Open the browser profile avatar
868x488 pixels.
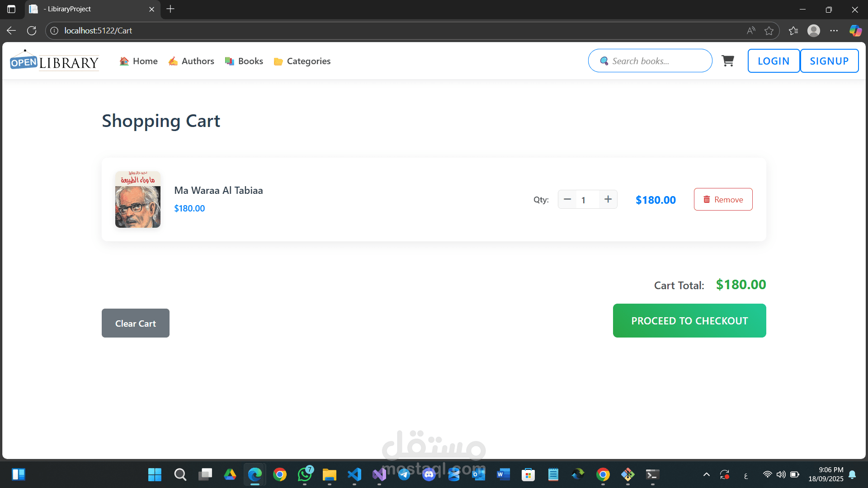point(814,30)
